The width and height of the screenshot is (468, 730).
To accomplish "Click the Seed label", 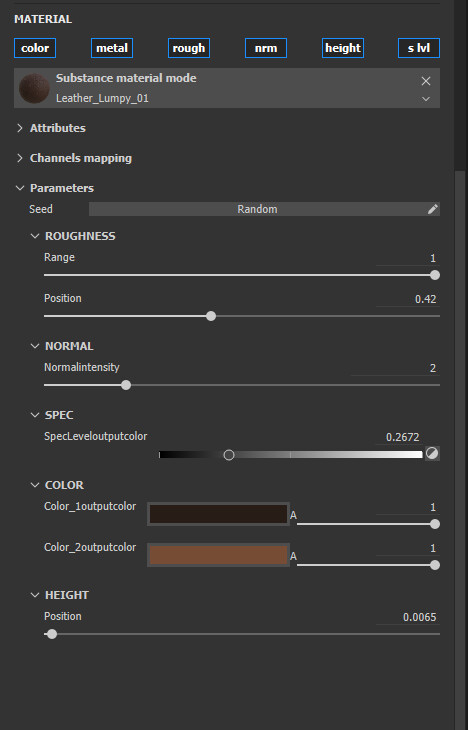I will point(41,209).
